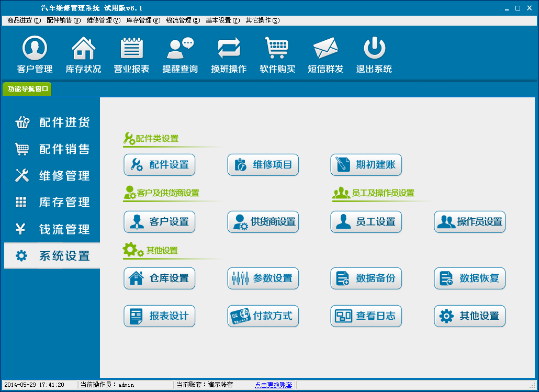Click 退出系统 power icon
Viewport: 539px width, 392px height.
[374, 49]
